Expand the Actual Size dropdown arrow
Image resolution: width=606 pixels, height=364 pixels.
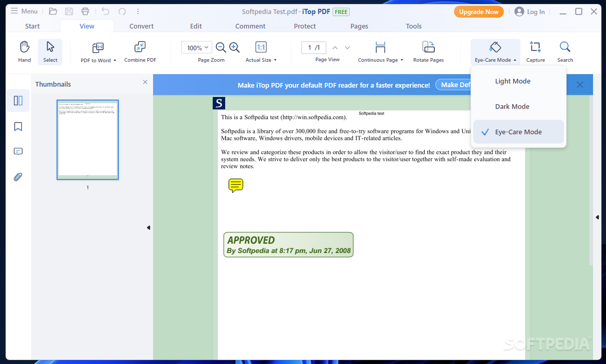(275, 60)
